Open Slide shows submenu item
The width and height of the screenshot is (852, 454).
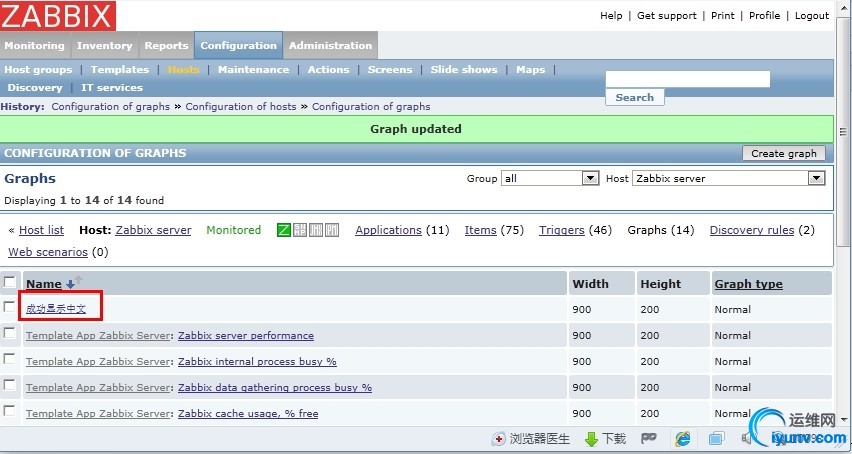click(463, 70)
